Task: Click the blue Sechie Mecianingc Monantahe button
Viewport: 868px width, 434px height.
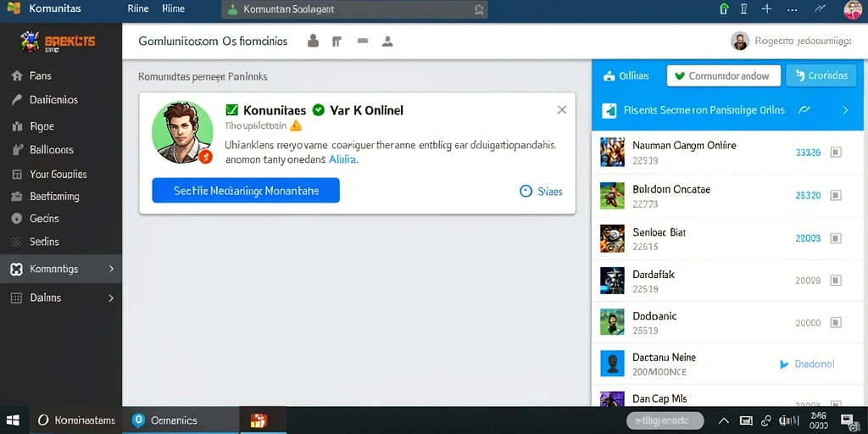Action: click(x=246, y=191)
